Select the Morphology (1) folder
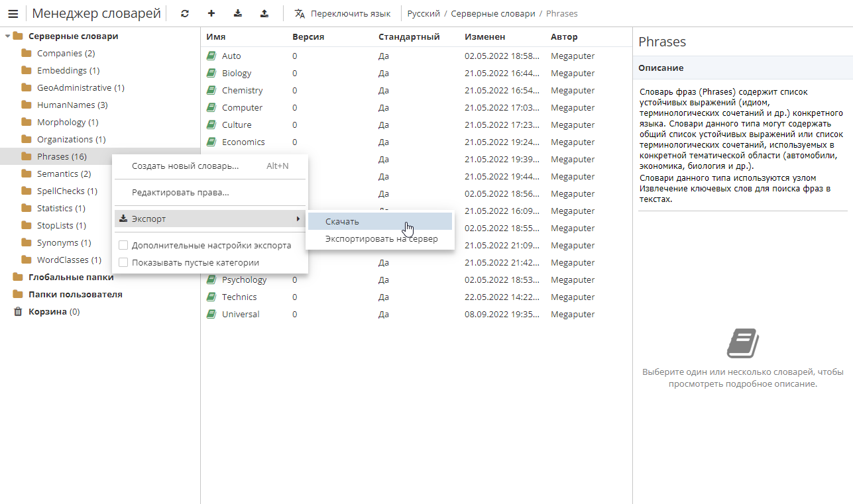Viewport: 853px width, 504px height. tap(68, 122)
